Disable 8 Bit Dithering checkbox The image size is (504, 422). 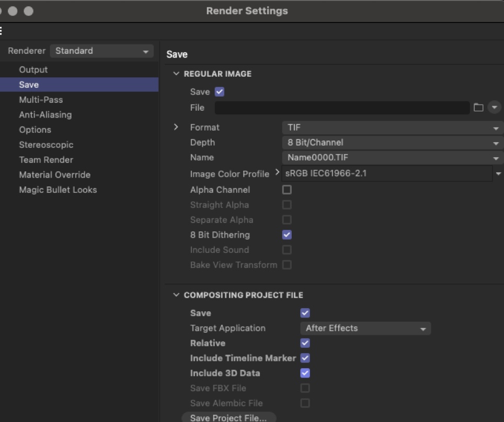tap(287, 235)
